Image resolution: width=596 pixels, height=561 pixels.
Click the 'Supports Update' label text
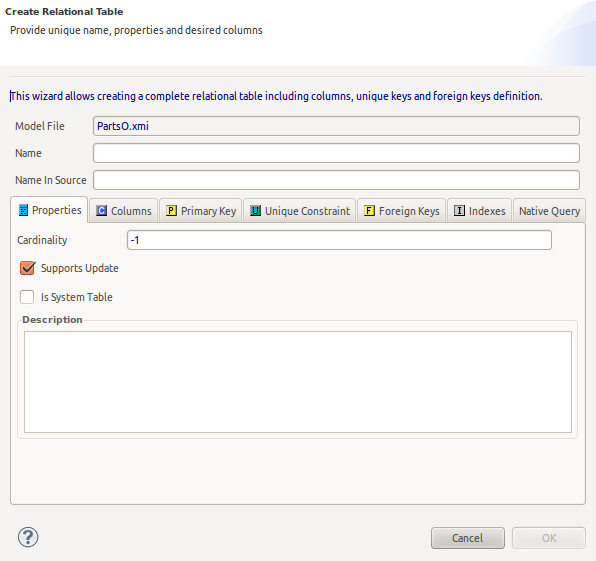click(x=80, y=268)
